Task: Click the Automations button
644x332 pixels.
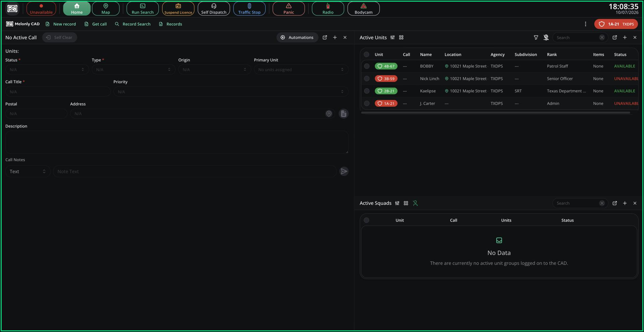Action: (297, 38)
